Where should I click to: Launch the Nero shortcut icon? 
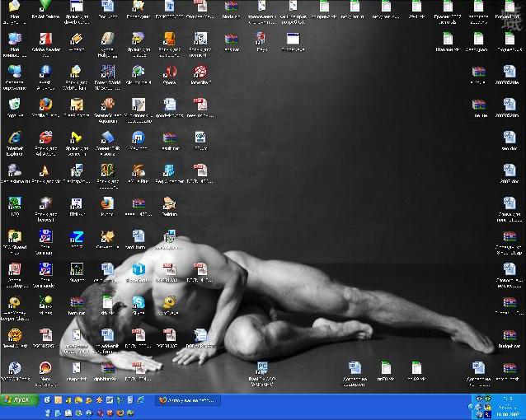46,368
